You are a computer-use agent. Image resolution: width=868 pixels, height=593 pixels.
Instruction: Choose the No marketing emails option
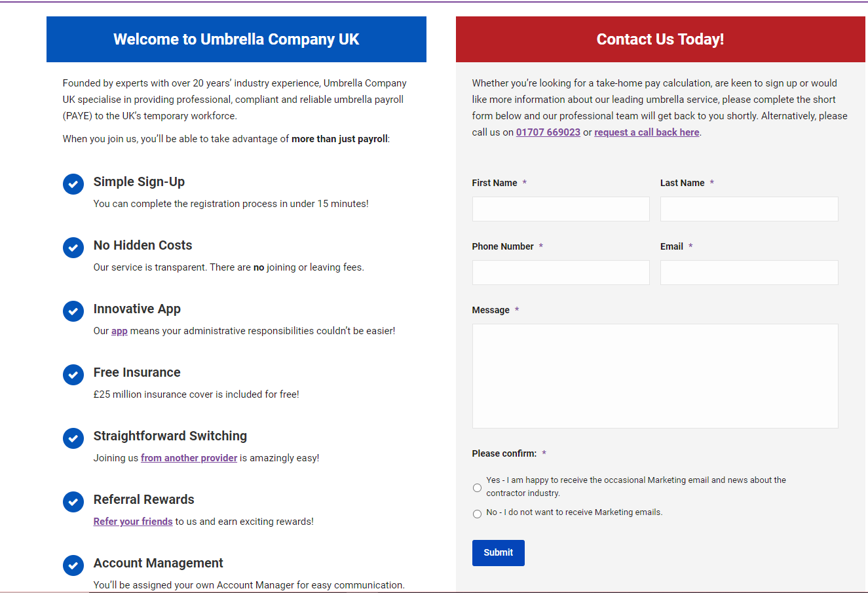[x=477, y=514]
